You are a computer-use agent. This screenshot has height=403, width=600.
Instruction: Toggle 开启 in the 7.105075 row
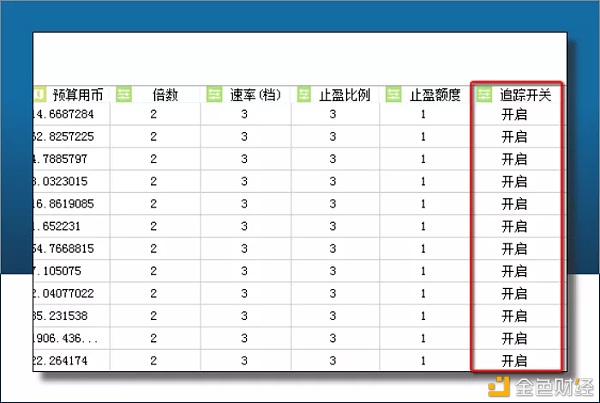point(514,271)
